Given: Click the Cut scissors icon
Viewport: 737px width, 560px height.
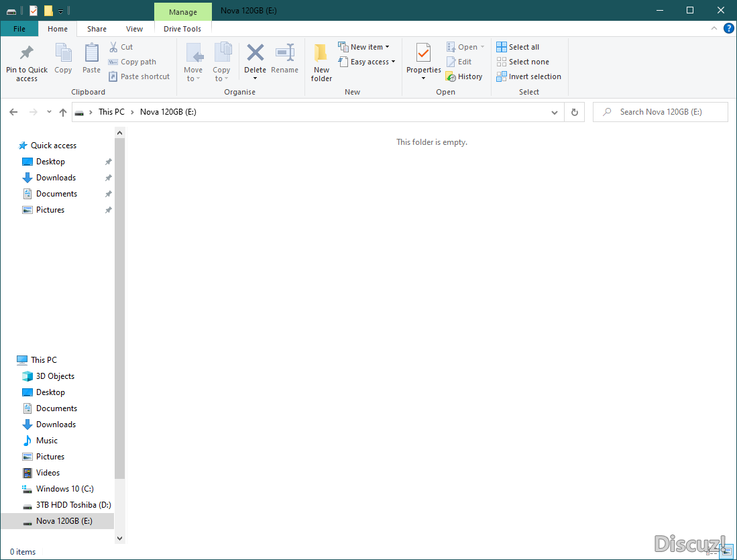Looking at the screenshot, I should 113,47.
